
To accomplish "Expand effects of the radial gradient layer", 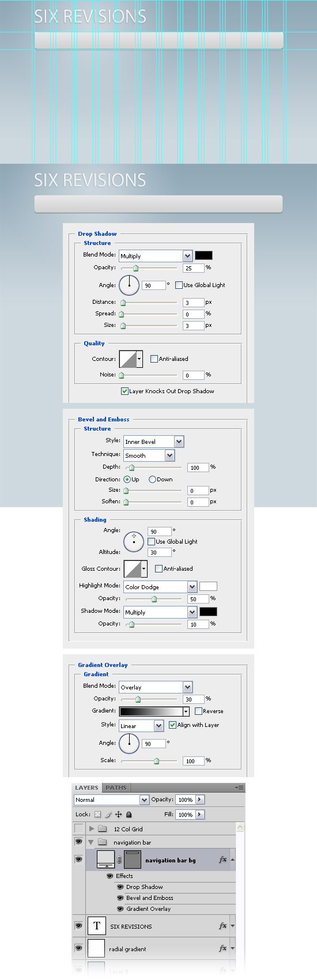I will [x=232, y=948].
